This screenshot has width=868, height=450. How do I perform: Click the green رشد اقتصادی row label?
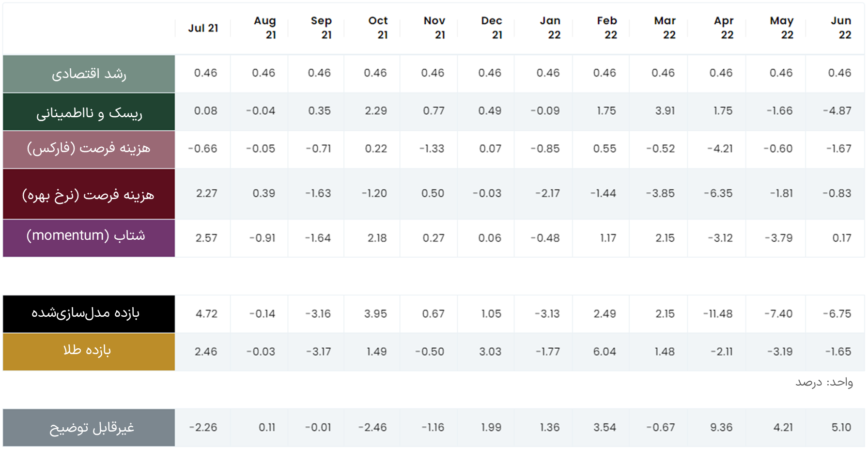point(89,74)
